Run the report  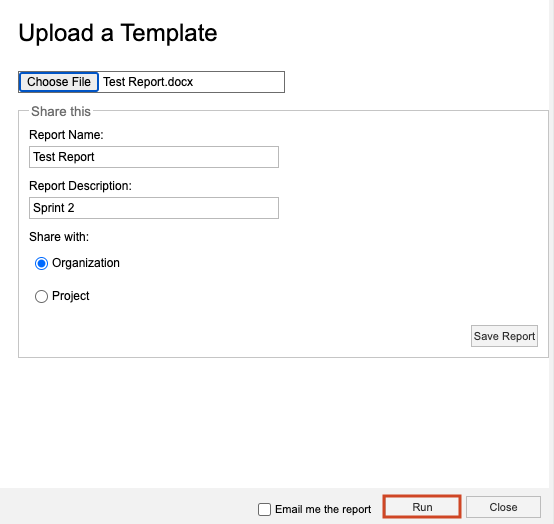[422, 507]
